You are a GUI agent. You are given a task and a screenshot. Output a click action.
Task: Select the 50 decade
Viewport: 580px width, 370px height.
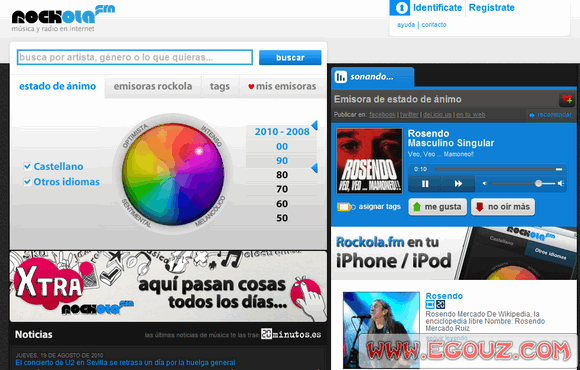pyautogui.click(x=282, y=218)
